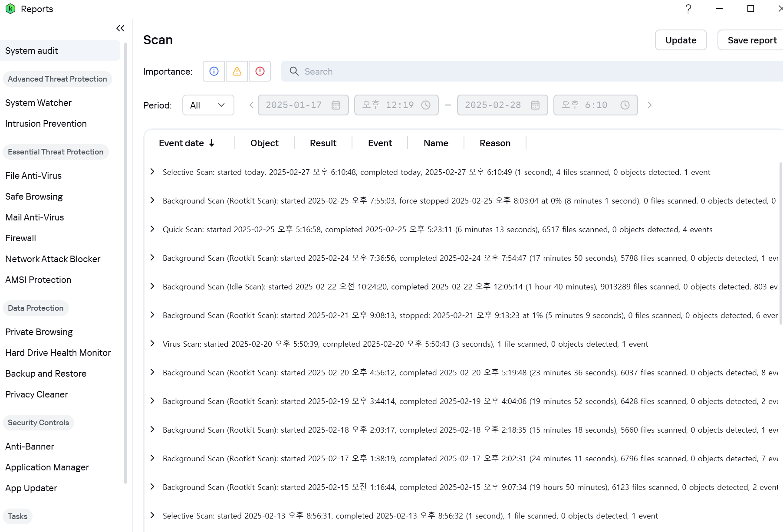This screenshot has width=783, height=532.
Task: Expand the Rootkit Scan 2025-02-21 stopped row
Action: (152, 315)
